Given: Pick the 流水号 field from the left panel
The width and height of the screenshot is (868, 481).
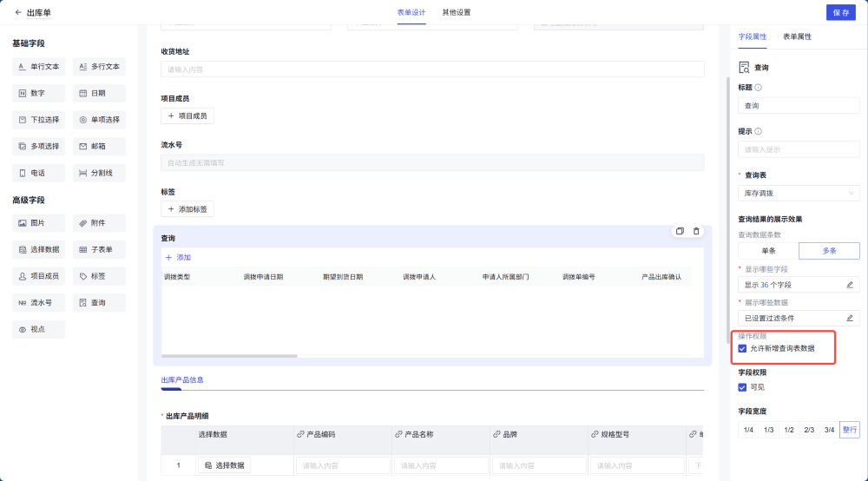Looking at the screenshot, I should pyautogui.click(x=38, y=303).
